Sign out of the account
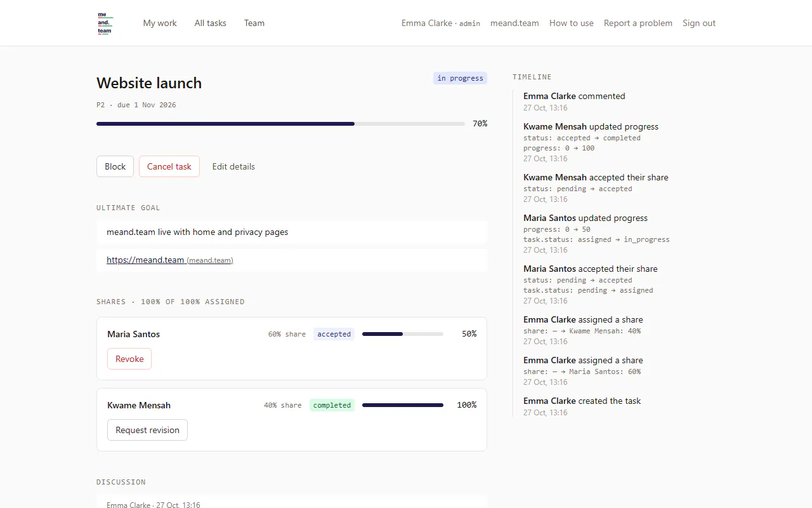 (699, 23)
